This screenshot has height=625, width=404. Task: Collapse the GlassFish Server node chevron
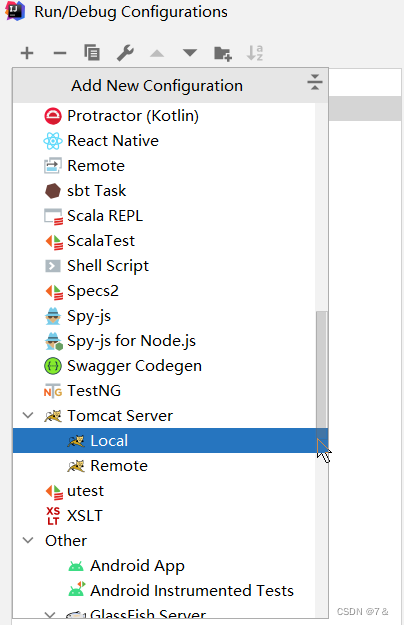(50, 615)
